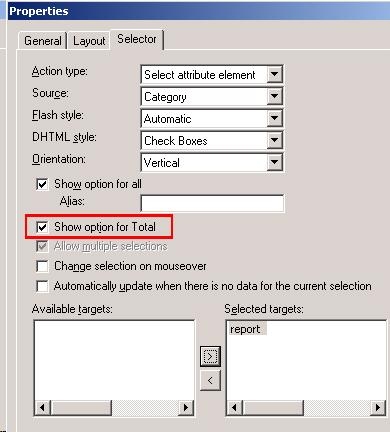The image size is (390, 432).
Task: Click the Alias text field
Action: (x=212, y=203)
